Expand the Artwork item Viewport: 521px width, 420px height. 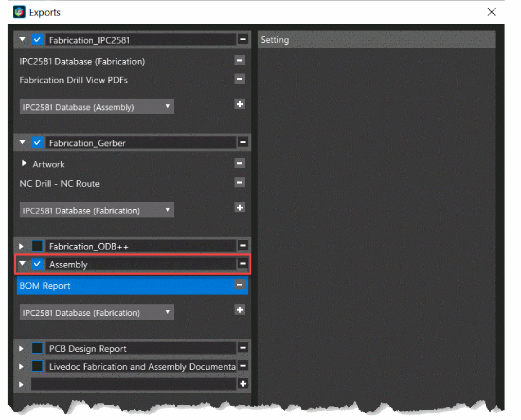24,163
